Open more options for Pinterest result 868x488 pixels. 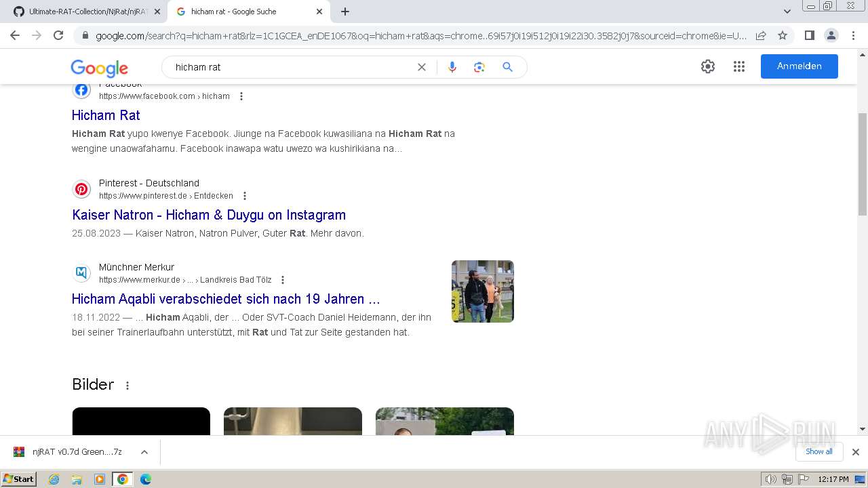pyautogui.click(x=245, y=196)
